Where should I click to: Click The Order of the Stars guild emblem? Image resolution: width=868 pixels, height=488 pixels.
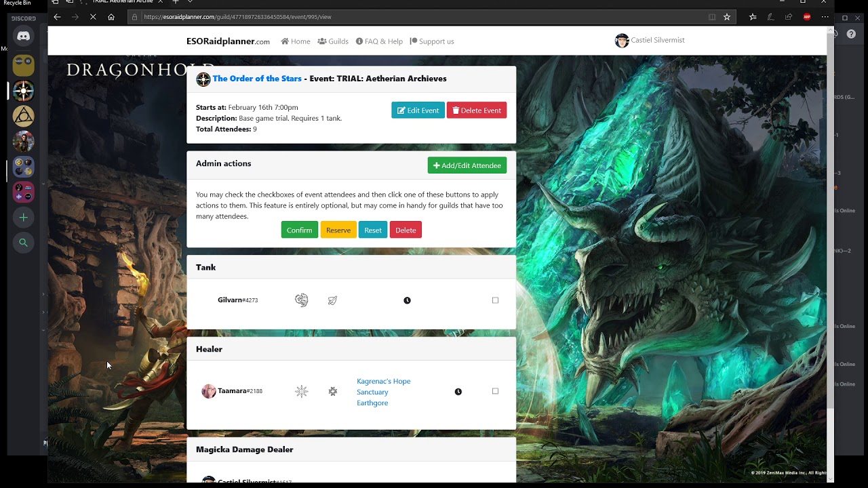click(203, 79)
